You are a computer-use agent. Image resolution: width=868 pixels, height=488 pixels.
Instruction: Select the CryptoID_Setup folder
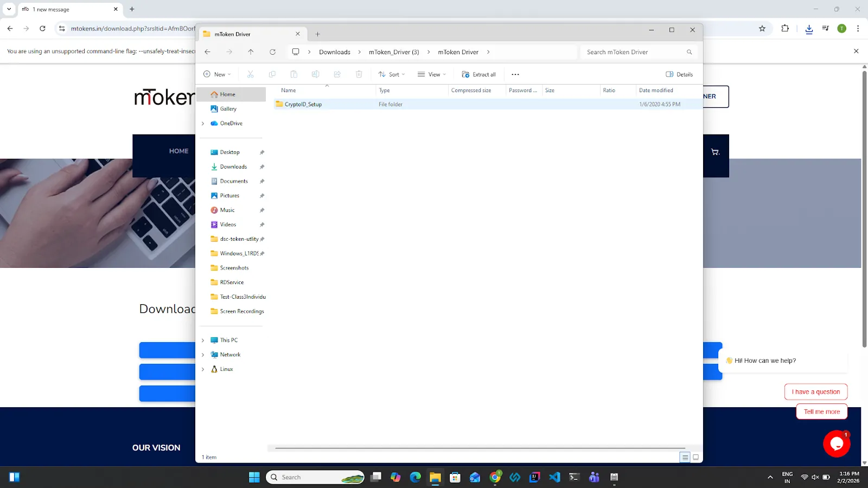(303, 104)
